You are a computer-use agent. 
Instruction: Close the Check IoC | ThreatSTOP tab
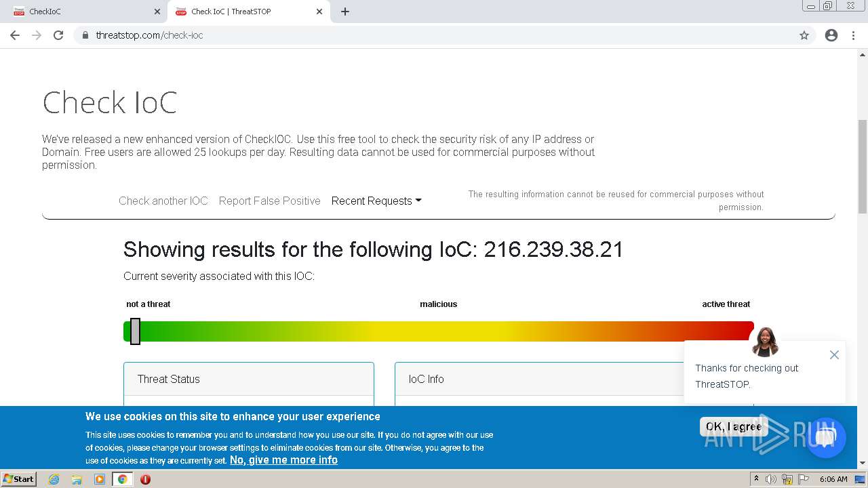319,12
